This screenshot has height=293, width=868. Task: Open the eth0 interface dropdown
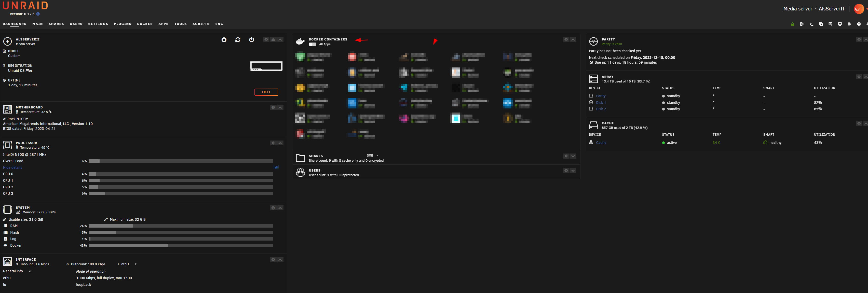(128, 264)
